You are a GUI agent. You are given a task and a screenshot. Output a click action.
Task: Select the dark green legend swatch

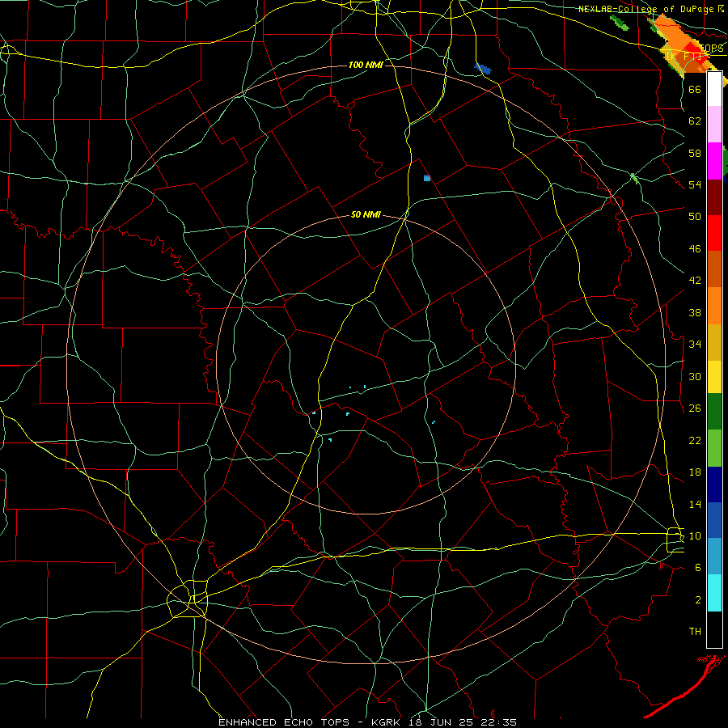click(x=714, y=412)
